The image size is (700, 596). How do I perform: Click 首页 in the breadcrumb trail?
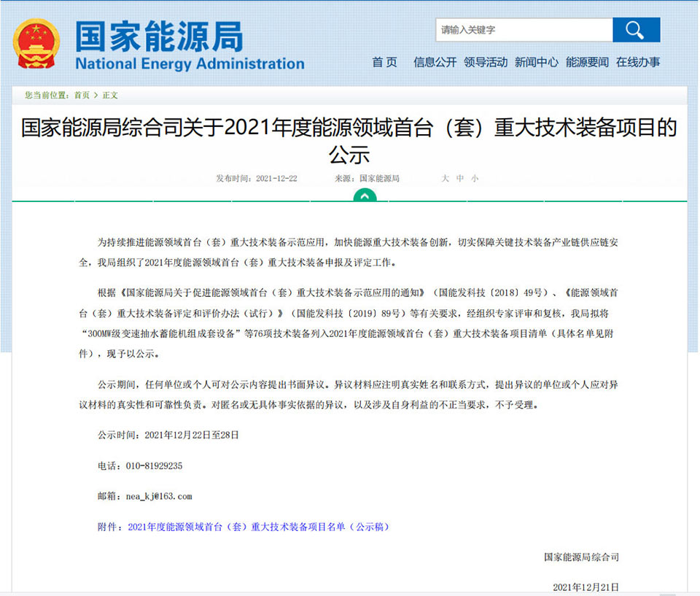[82, 95]
